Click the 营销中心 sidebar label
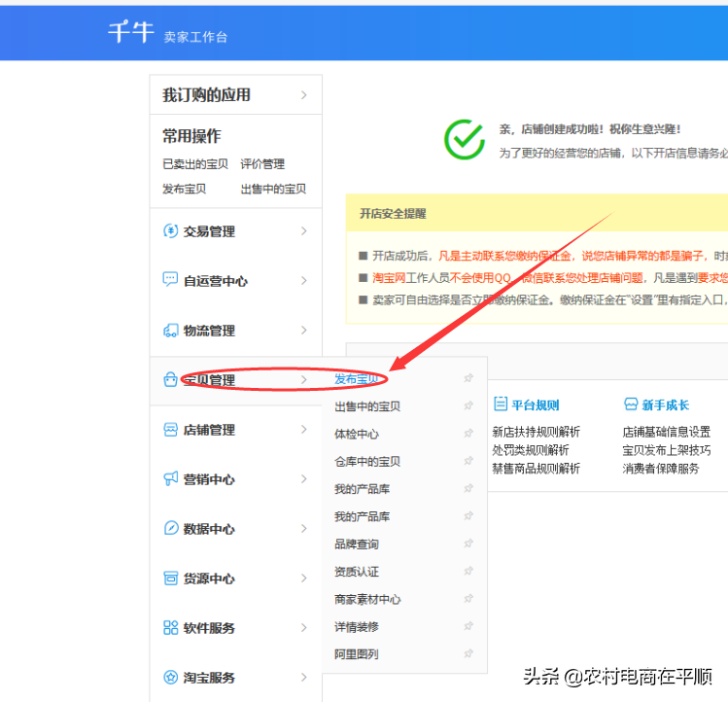 [209, 479]
